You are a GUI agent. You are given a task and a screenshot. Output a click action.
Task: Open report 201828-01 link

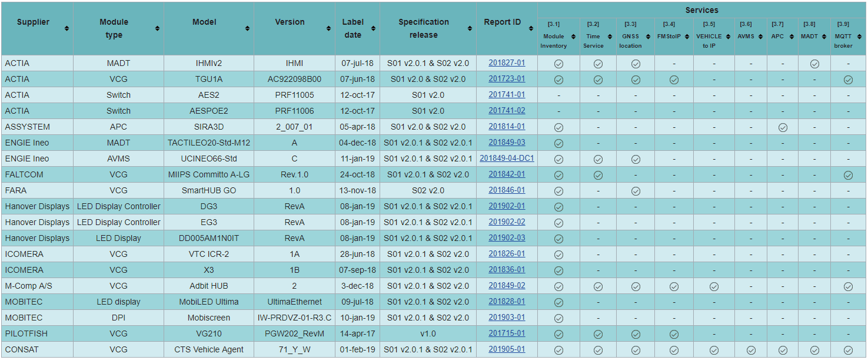pyautogui.click(x=507, y=302)
